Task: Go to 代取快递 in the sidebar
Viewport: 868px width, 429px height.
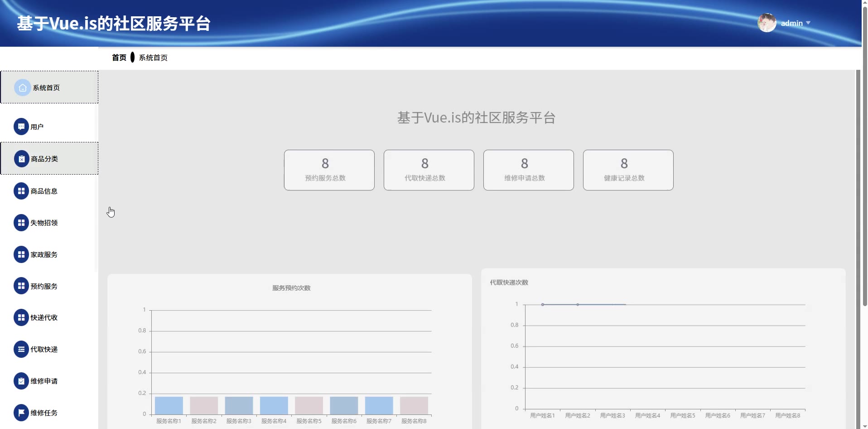Action: click(x=49, y=349)
